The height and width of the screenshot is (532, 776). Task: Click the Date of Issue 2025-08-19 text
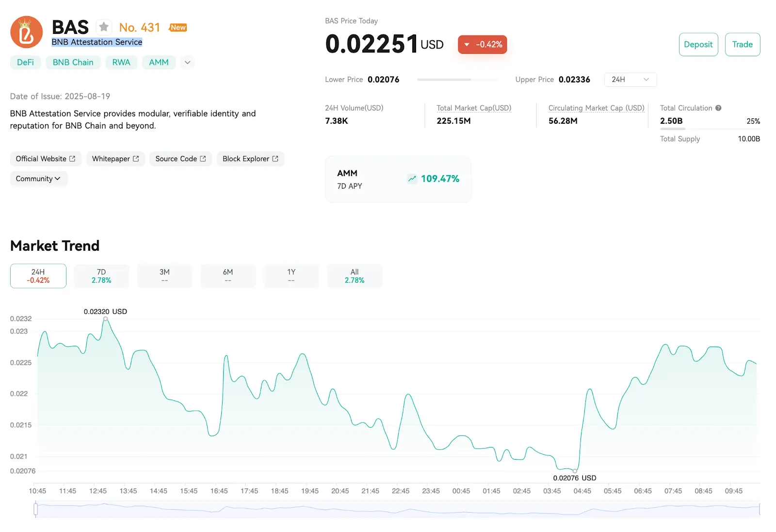[x=60, y=96]
